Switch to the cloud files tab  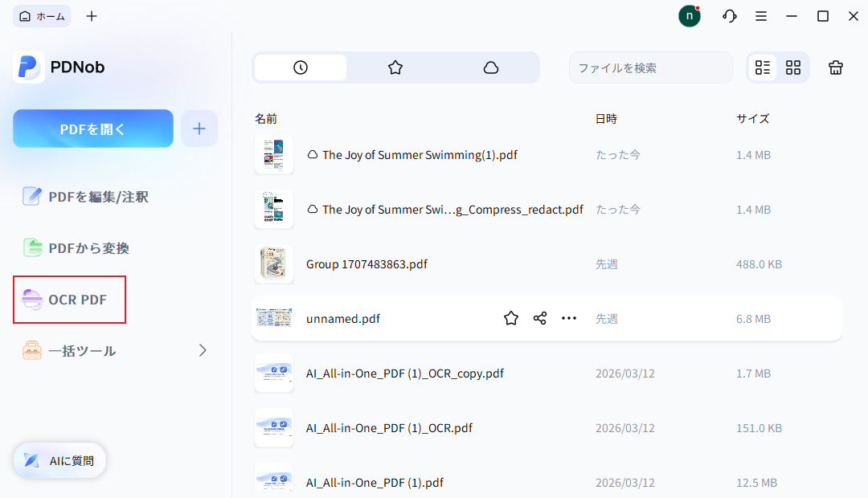pos(491,67)
